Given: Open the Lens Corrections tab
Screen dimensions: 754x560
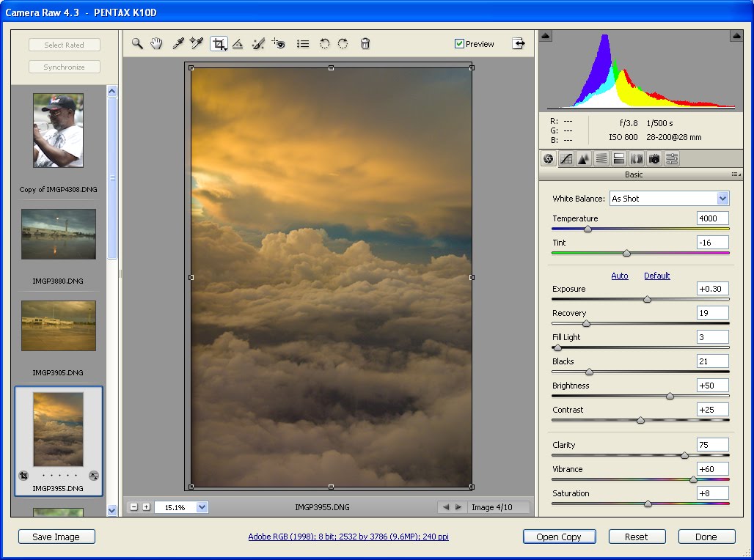Looking at the screenshot, I should click(x=637, y=158).
